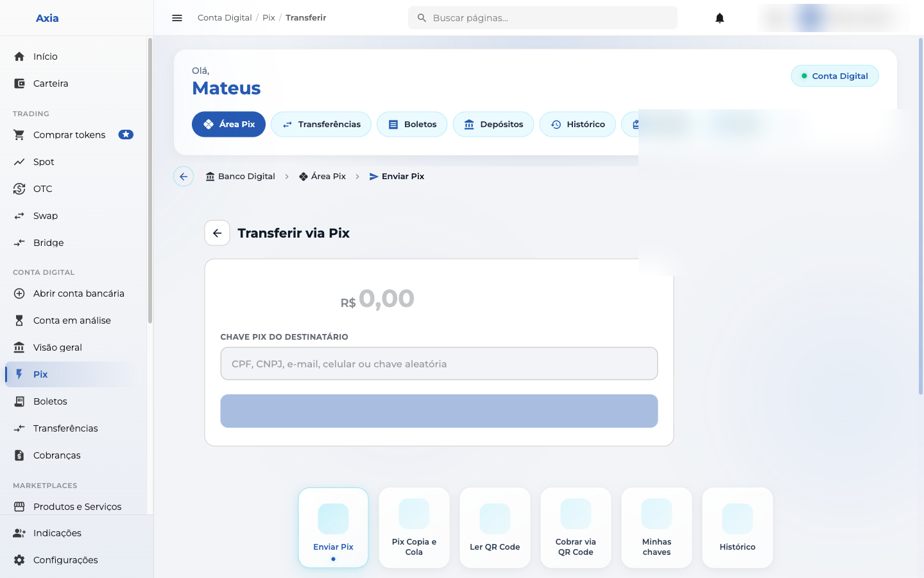Open Indicações in sidebar
The height and width of the screenshot is (578, 924).
73,533
